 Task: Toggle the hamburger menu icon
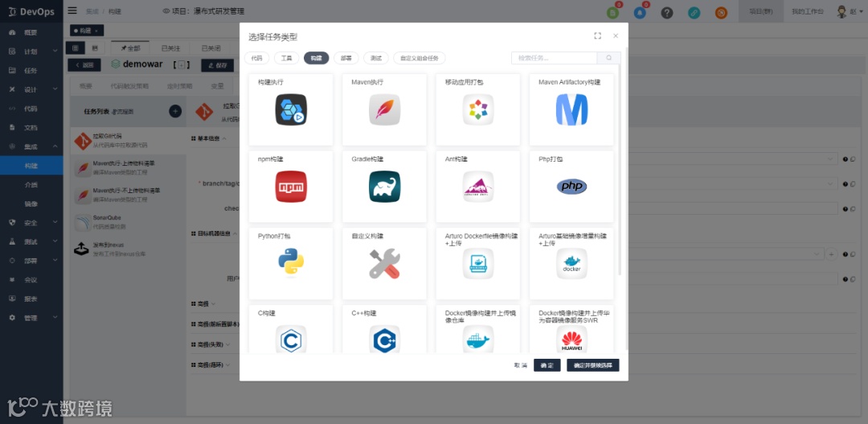tap(72, 10)
